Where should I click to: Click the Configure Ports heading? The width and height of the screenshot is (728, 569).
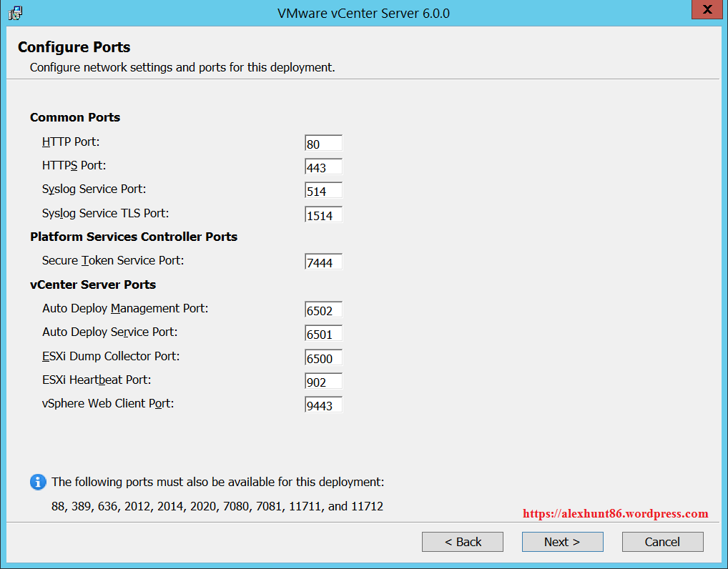click(x=74, y=47)
